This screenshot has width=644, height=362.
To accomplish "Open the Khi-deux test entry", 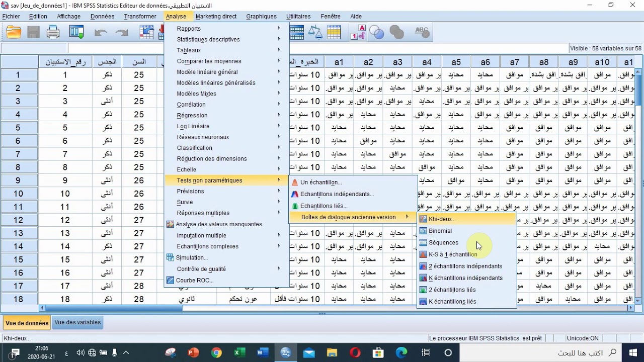I will pos(467,219).
